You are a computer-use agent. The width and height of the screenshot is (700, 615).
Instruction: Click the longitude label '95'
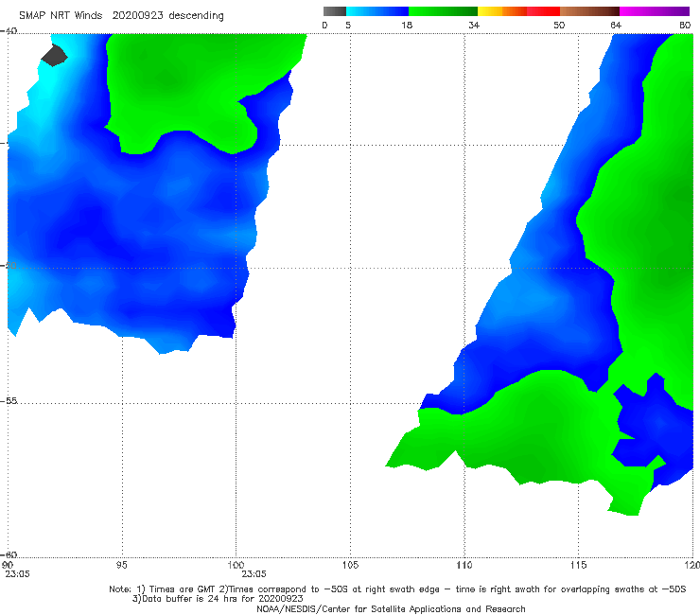tap(121, 565)
